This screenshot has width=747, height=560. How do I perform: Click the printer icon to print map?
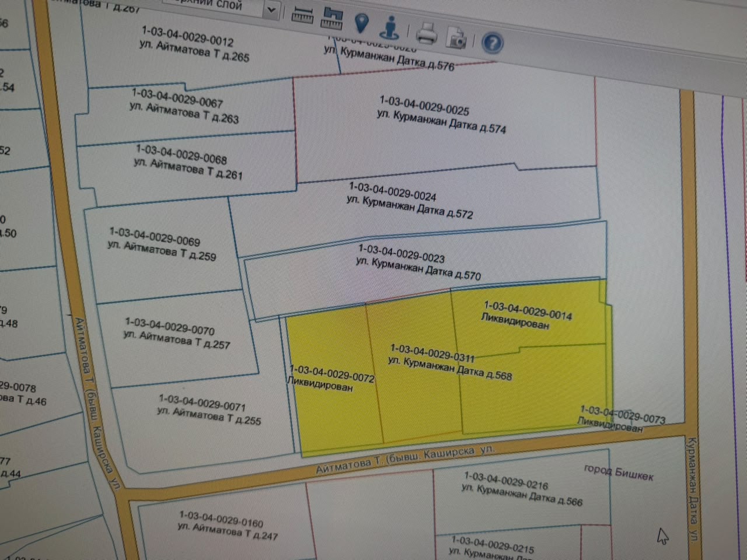tap(426, 33)
